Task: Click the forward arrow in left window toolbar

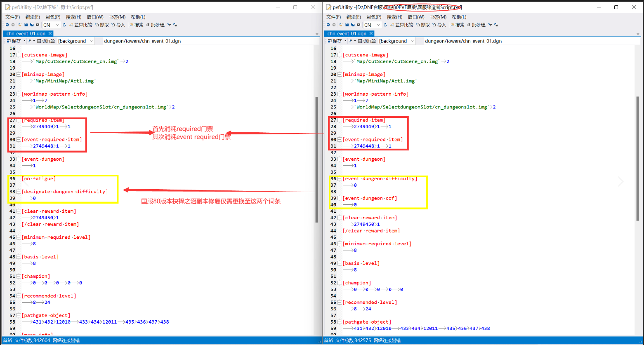Action: pos(13,25)
